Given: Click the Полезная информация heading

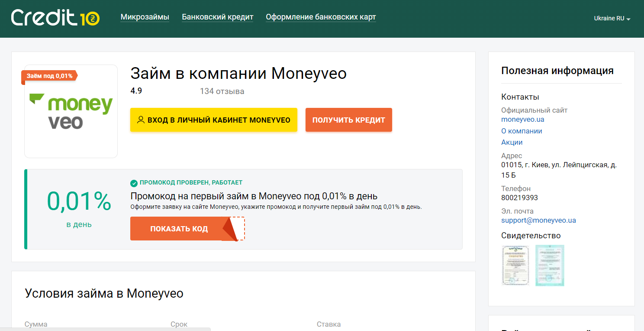Looking at the screenshot, I should 557,71.
